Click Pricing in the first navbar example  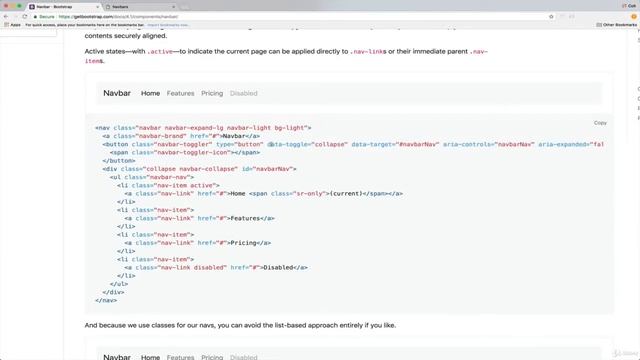(212, 93)
